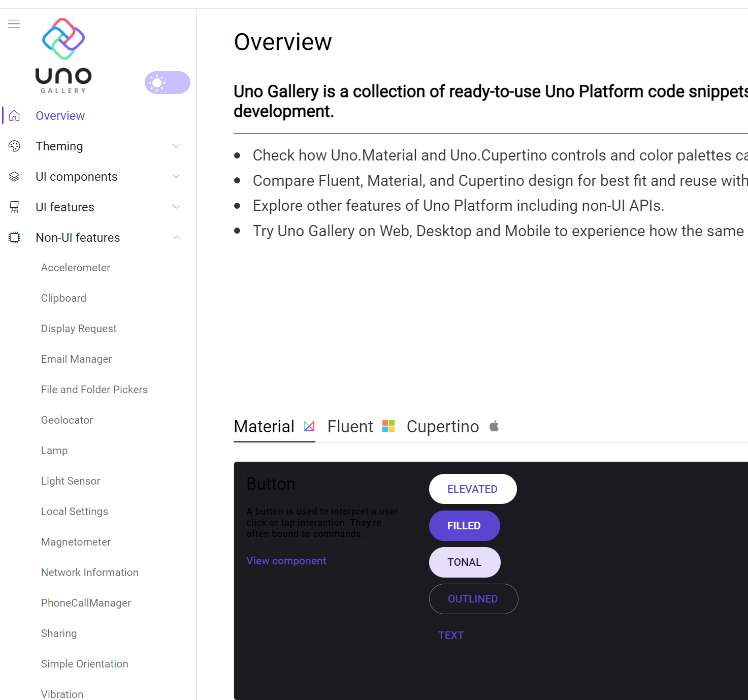This screenshot has width=748, height=700.
Task: Switch to the Fluent tab
Action: click(350, 426)
